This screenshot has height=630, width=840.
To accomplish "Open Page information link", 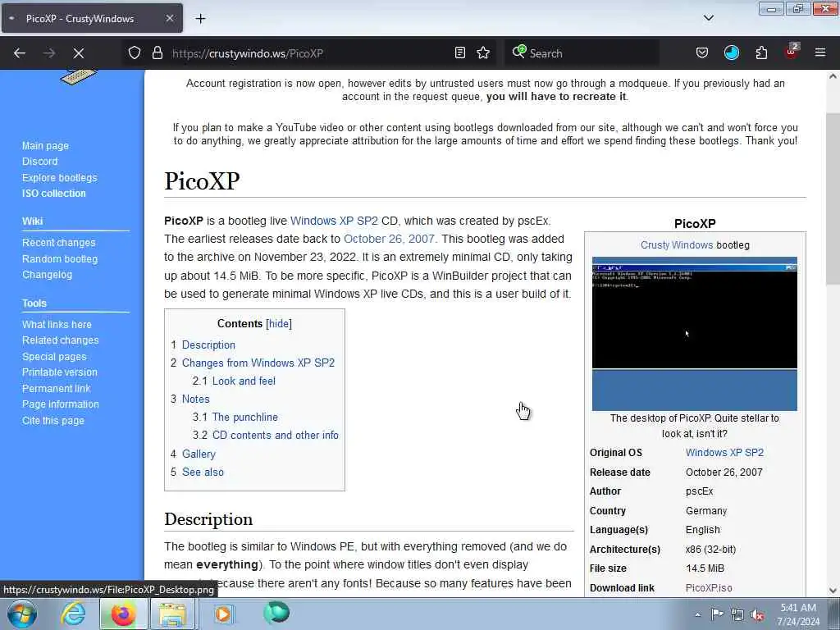I will click(x=60, y=404).
